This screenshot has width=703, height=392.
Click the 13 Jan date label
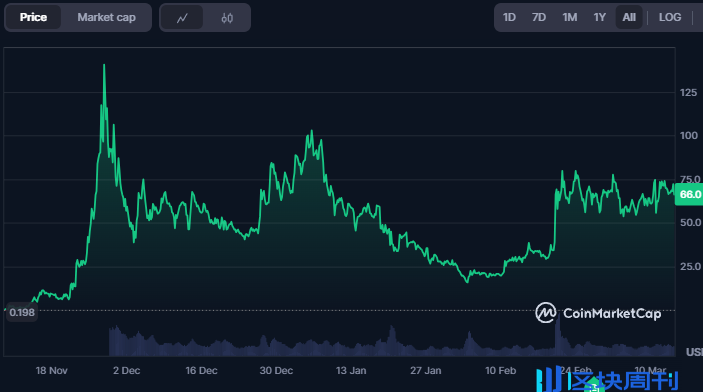[351, 371]
